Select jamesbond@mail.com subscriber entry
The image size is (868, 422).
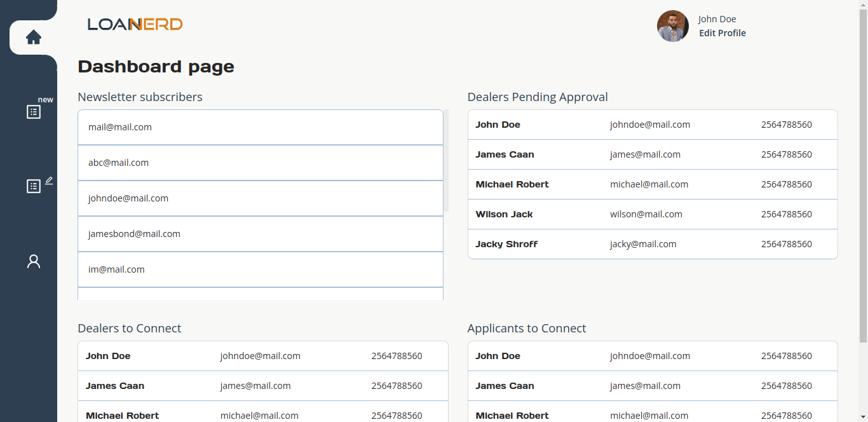point(261,234)
